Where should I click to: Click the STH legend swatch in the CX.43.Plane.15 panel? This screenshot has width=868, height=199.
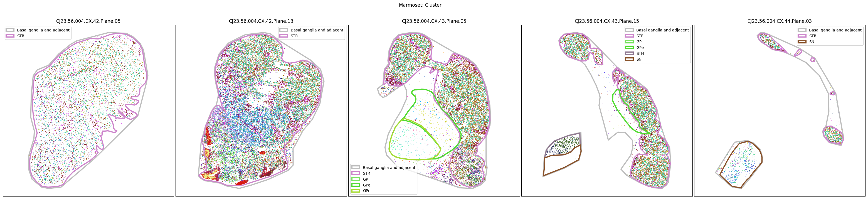[x=629, y=54]
